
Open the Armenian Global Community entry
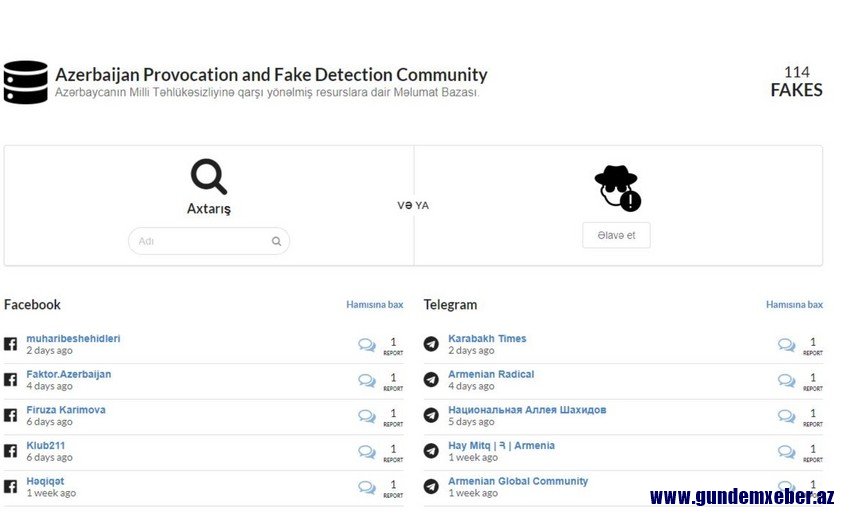coord(518,481)
